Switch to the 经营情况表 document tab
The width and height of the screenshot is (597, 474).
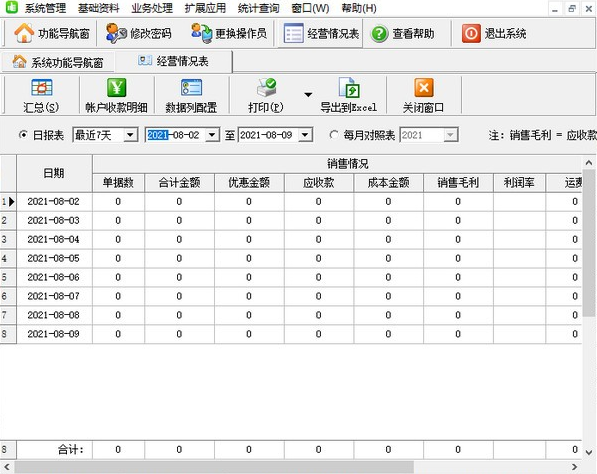174,61
